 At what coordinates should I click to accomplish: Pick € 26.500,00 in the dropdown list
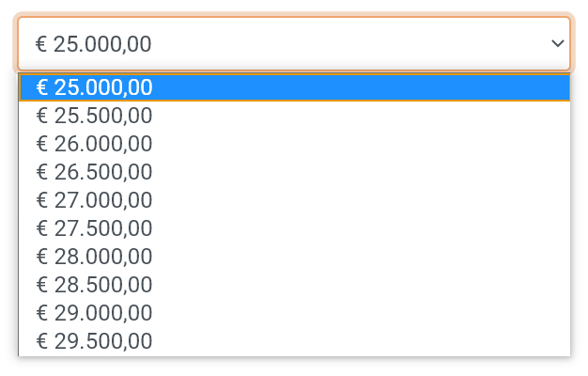(294, 172)
